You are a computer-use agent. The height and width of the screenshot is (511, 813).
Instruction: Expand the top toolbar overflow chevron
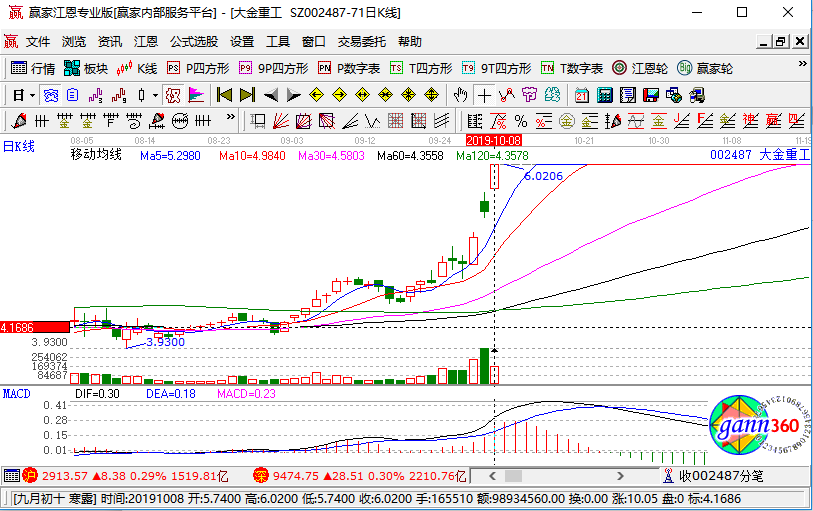click(803, 64)
